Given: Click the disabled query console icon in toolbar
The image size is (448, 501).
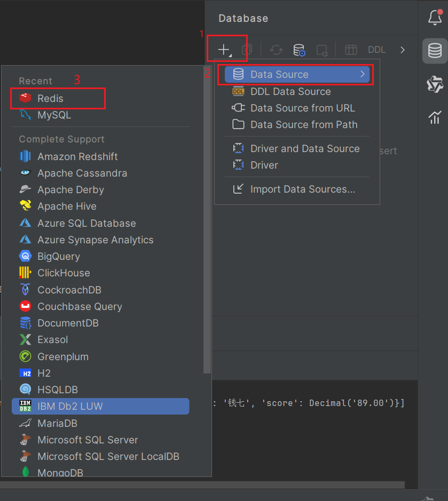Looking at the screenshot, I should (x=323, y=50).
